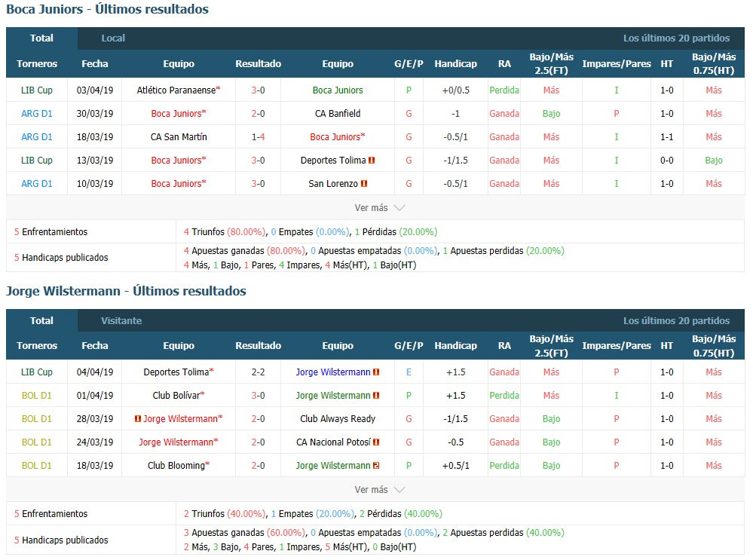Click the 1-4 result in CA San Martín row
Image resolution: width=753 pixels, height=560 pixels.
coord(259,137)
